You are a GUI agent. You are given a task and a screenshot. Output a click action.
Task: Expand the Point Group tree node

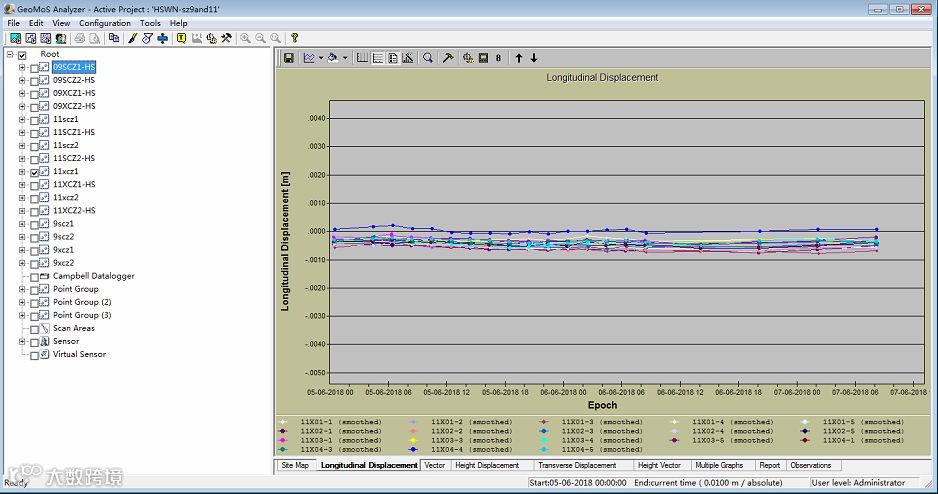22,289
